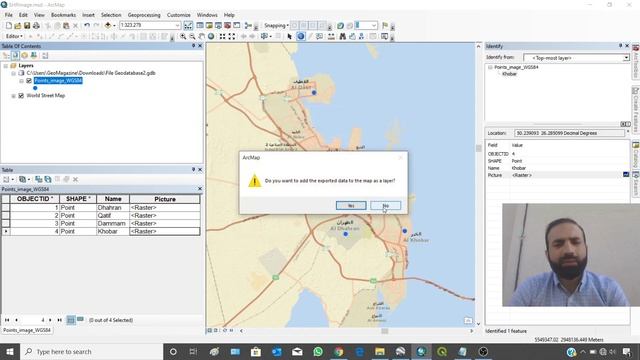The width and height of the screenshot is (640, 360).
Task: Click the Full Extent globe icon
Action: pos(211,36)
